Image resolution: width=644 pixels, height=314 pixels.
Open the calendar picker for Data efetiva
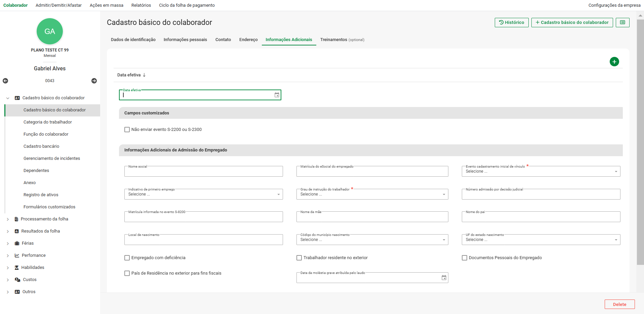click(277, 95)
